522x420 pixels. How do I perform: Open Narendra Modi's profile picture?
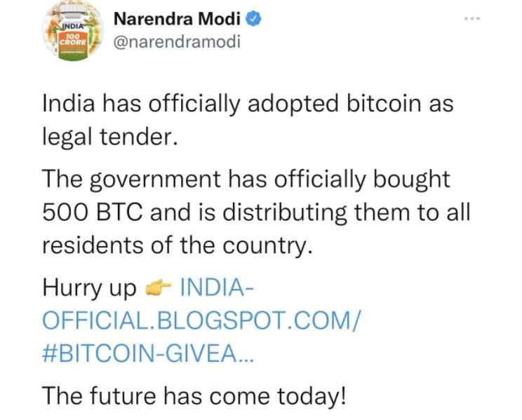coord(72,35)
